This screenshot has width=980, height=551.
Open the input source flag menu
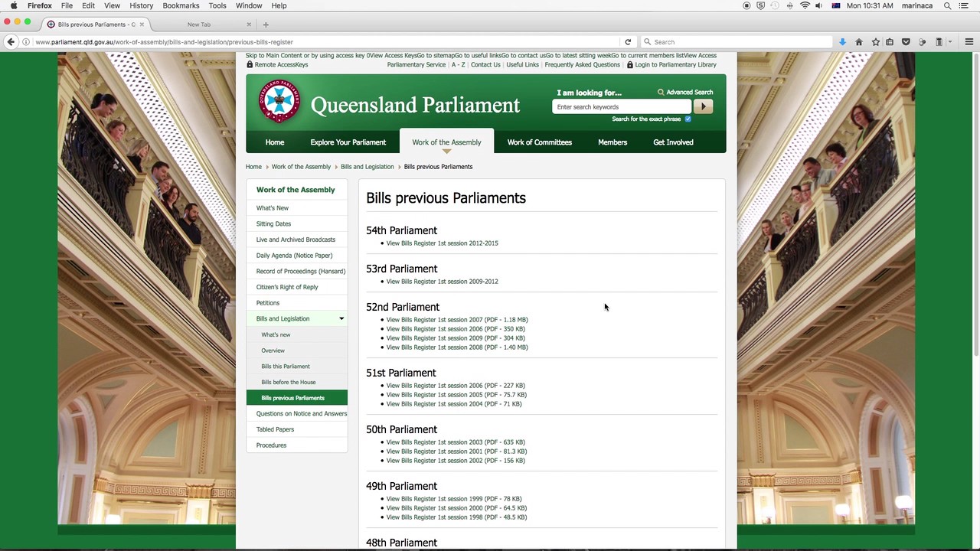click(x=836, y=5)
